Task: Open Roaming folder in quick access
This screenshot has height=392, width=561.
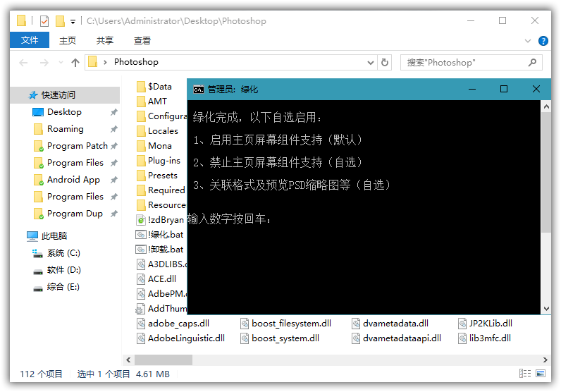Action: pos(65,129)
